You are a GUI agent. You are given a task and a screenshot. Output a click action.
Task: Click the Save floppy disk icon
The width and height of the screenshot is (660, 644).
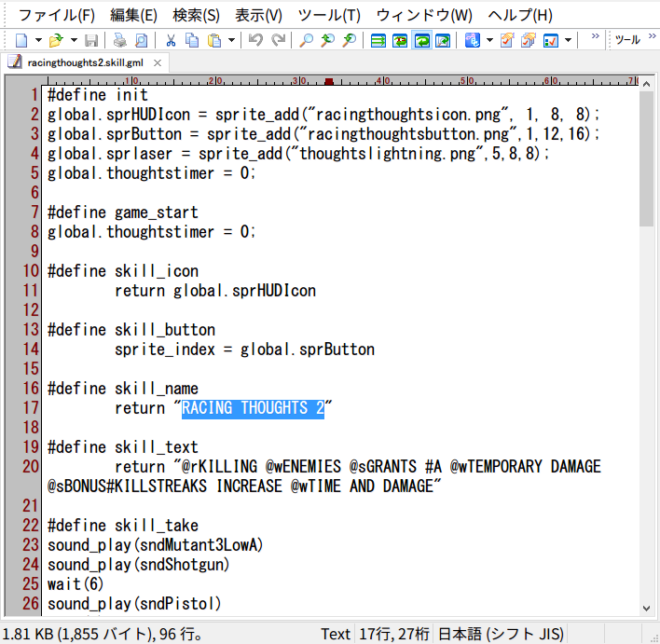click(91, 40)
